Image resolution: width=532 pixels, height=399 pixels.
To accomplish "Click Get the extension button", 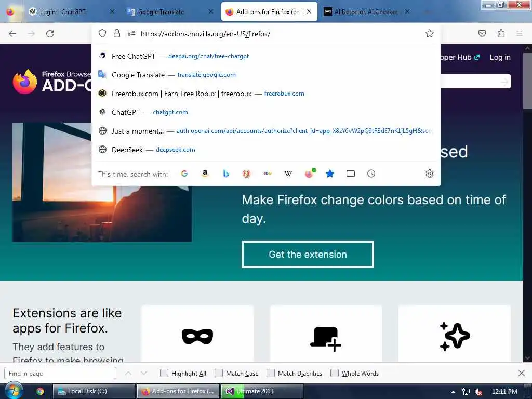I will coord(308,255).
